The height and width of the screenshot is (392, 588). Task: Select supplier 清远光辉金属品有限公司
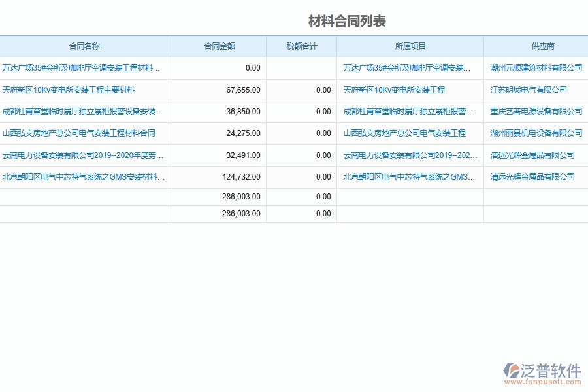[x=534, y=155]
